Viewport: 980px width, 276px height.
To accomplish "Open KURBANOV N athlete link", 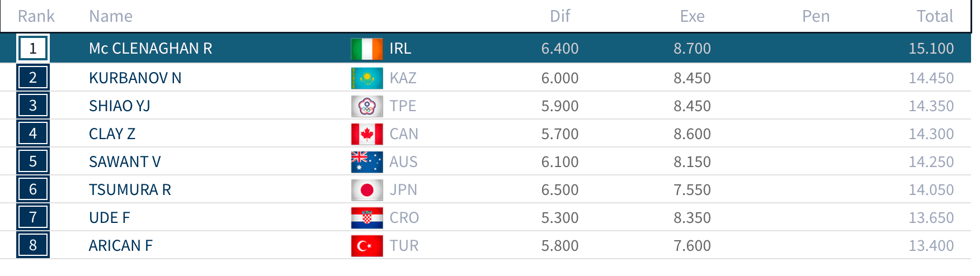I will pos(135,78).
